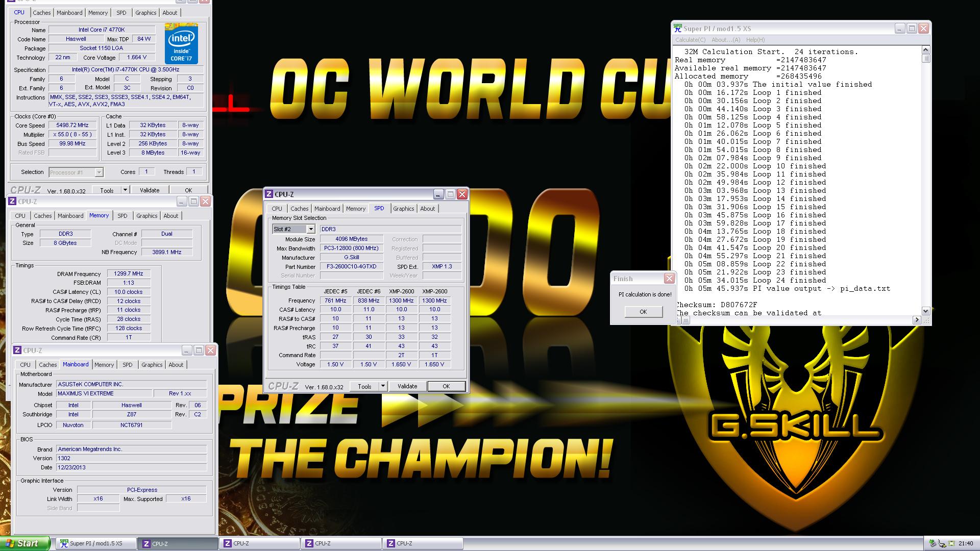Screen dimensions: 980x551
Task: Click Core Speed value 5498.72 MHz
Action: 73,126
